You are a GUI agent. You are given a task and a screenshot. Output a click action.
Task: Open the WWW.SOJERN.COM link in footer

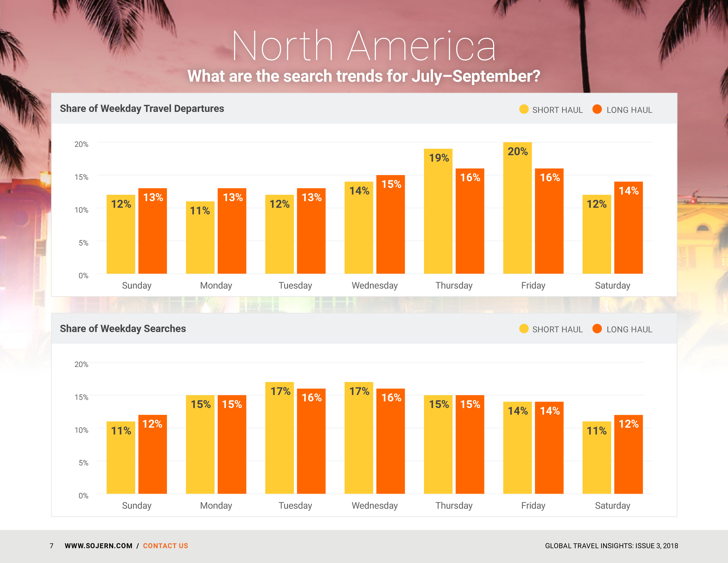point(98,546)
